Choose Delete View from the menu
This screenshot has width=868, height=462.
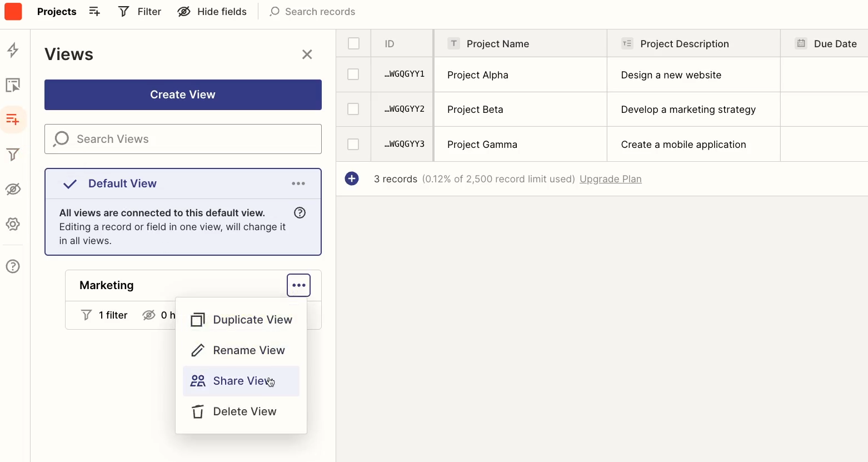[241, 411]
